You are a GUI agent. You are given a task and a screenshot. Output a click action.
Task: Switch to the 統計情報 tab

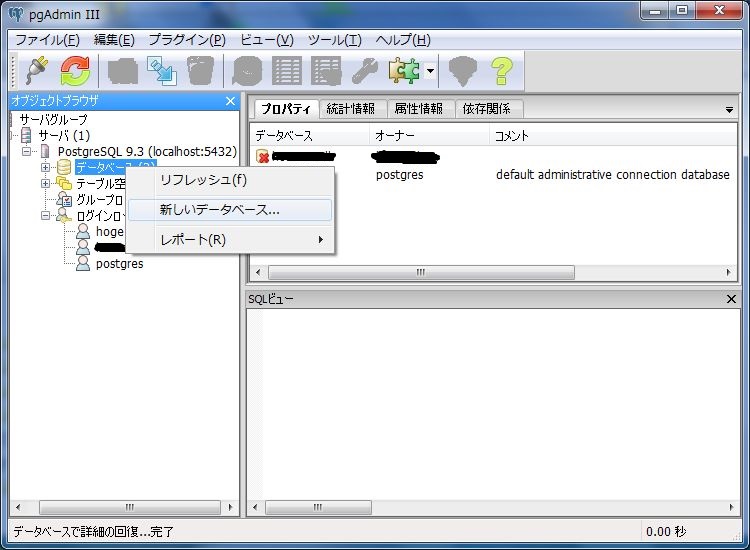pyautogui.click(x=351, y=109)
